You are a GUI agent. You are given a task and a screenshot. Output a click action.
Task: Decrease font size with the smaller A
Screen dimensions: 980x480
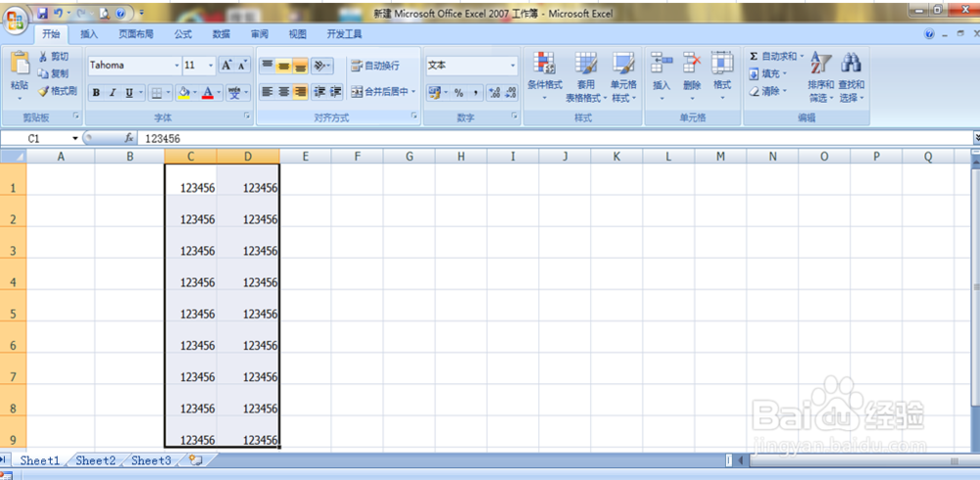point(242,65)
